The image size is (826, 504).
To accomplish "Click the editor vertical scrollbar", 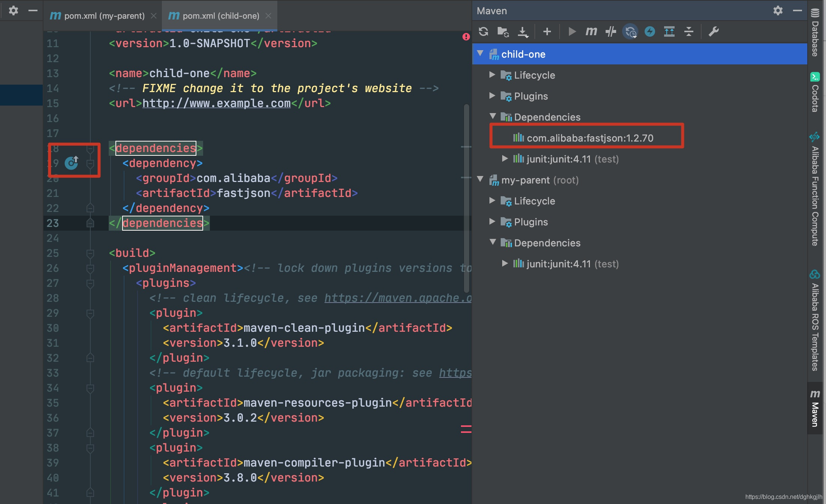I will click(467, 198).
